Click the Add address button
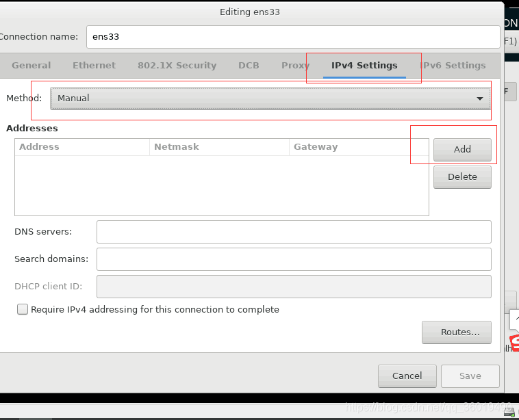Viewport: 519px width, 420px height. (x=462, y=150)
